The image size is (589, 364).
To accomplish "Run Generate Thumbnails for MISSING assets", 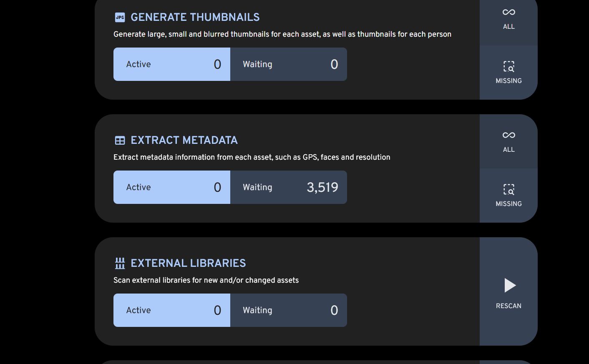I will 508,73.
